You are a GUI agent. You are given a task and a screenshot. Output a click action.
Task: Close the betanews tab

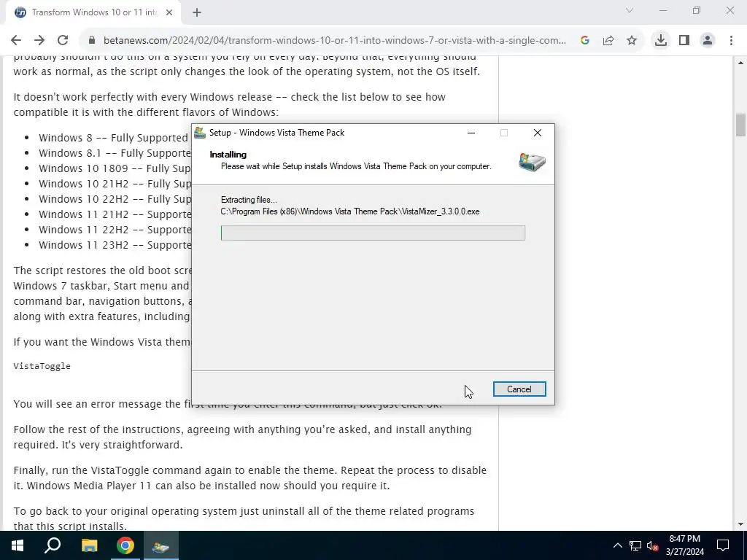click(x=169, y=13)
